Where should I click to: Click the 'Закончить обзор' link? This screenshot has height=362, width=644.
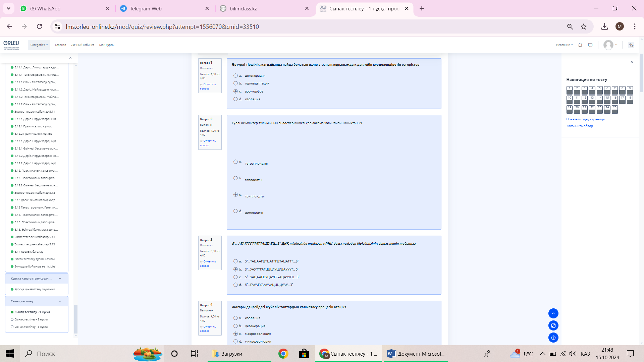(579, 126)
